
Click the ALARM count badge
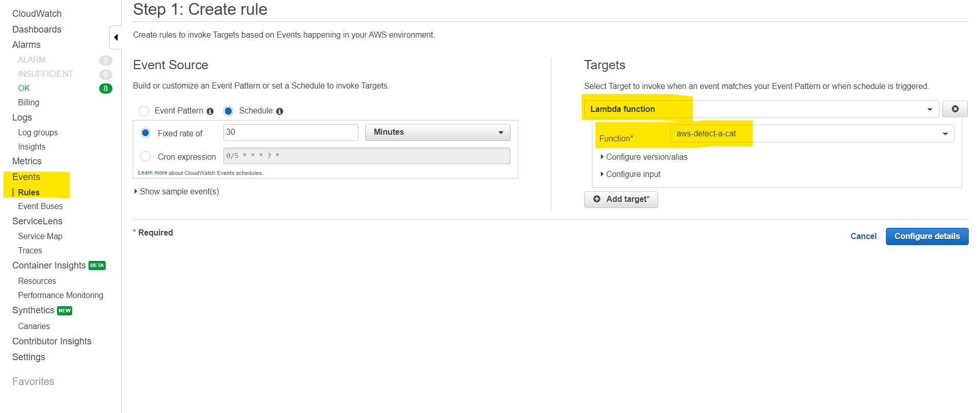pos(105,60)
